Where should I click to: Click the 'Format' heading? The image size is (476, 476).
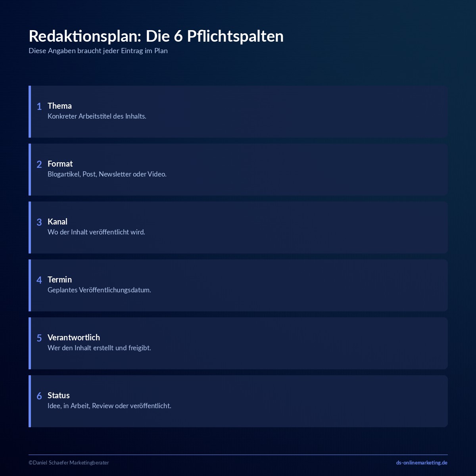click(60, 164)
